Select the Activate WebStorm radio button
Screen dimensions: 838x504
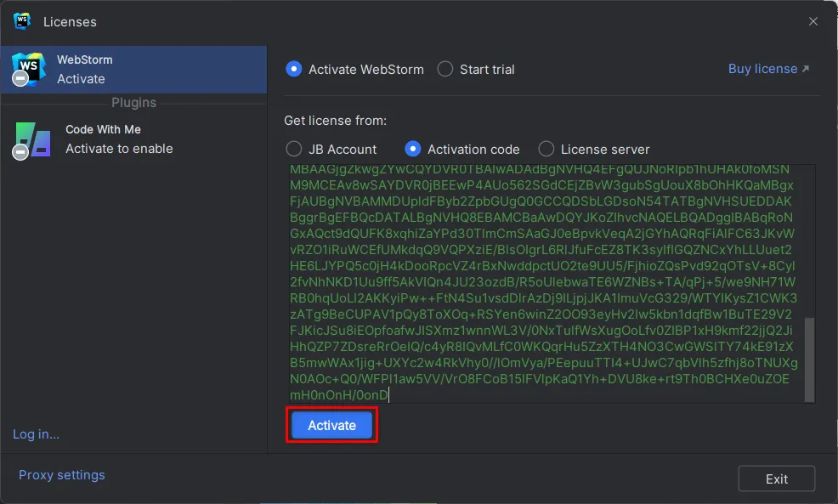294,69
